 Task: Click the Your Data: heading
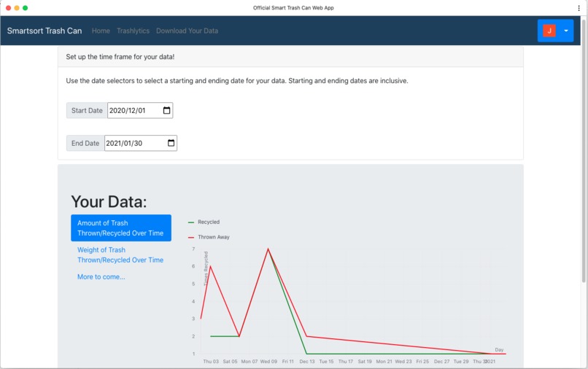(x=109, y=202)
